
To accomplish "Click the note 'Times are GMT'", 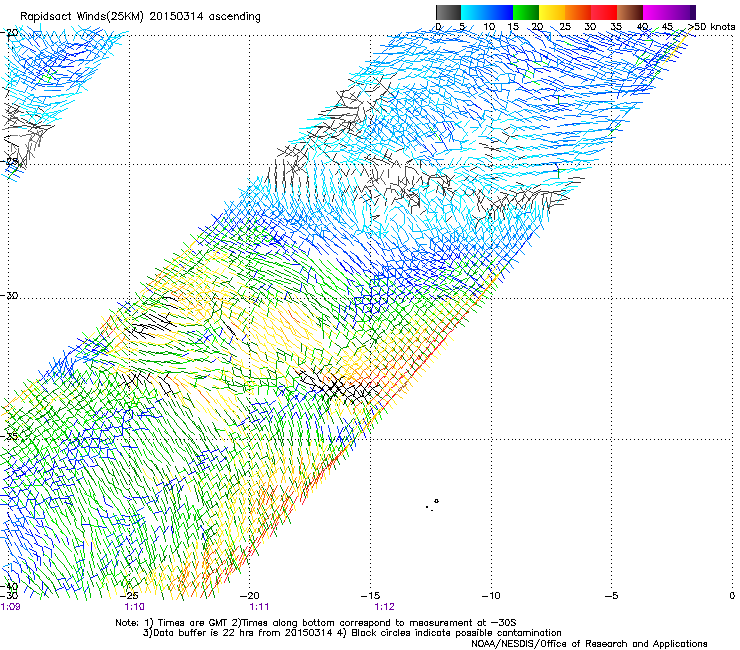I will [192, 623].
